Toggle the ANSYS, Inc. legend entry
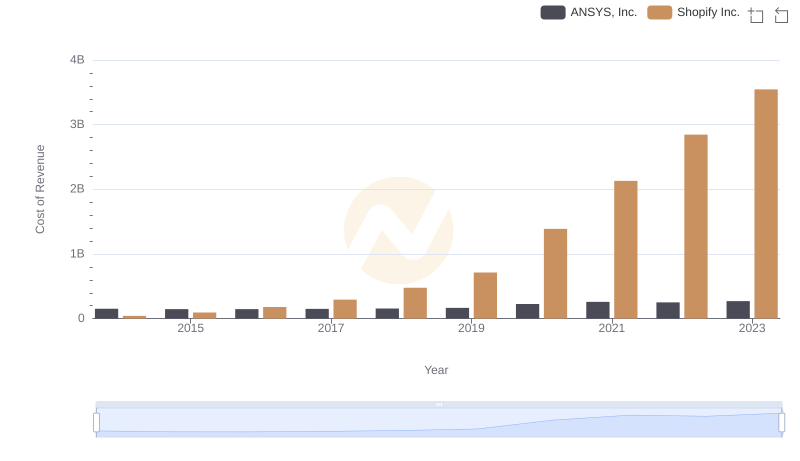This screenshot has height=461, width=800. [589, 12]
